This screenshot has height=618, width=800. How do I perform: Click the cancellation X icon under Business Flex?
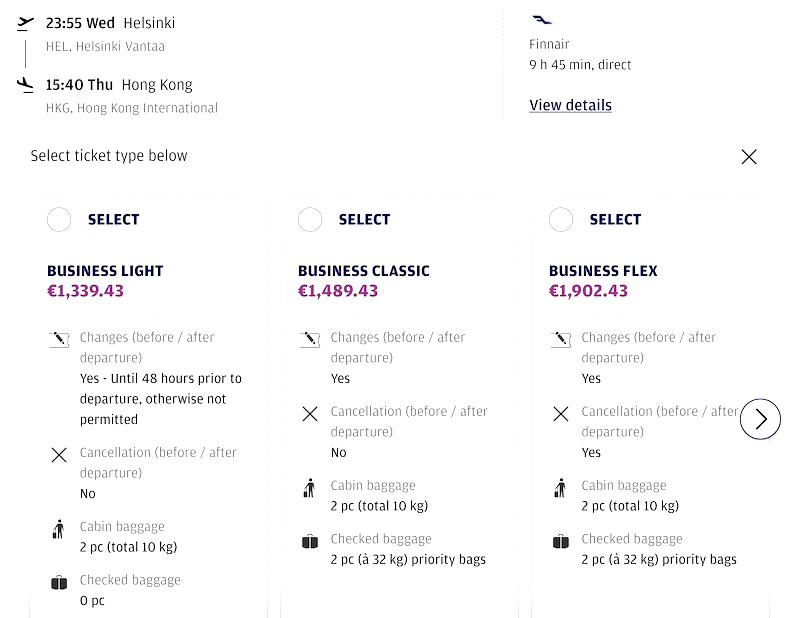(558, 412)
